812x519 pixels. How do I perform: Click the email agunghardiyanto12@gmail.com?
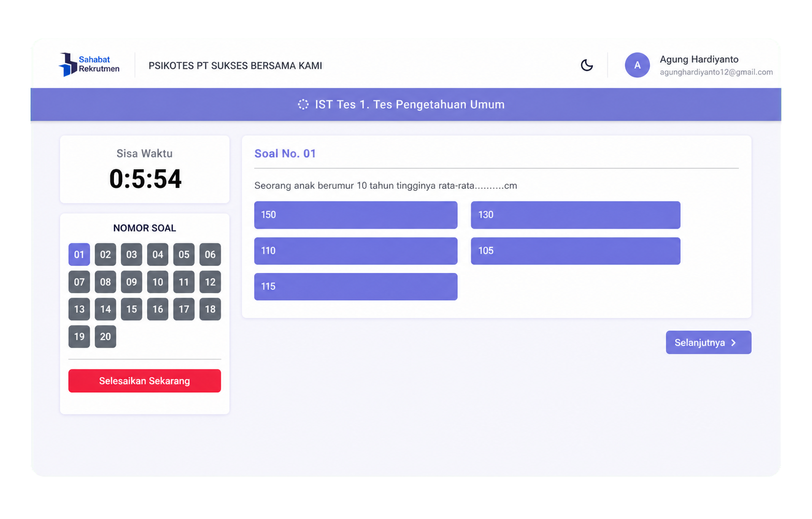(x=716, y=72)
